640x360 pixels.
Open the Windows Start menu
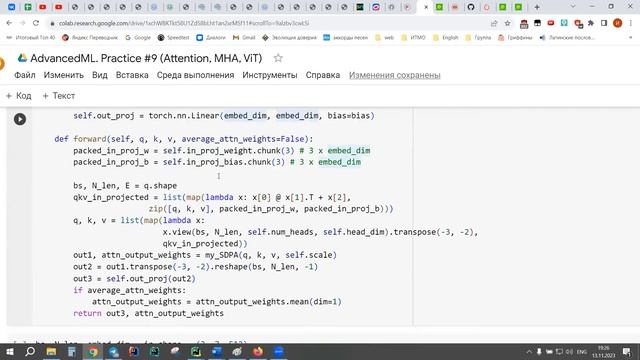9,351
